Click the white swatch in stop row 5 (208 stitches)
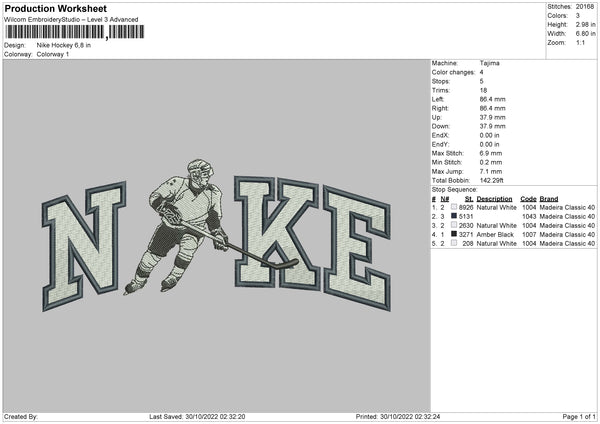The height and width of the screenshot is (424, 600). coord(454,243)
